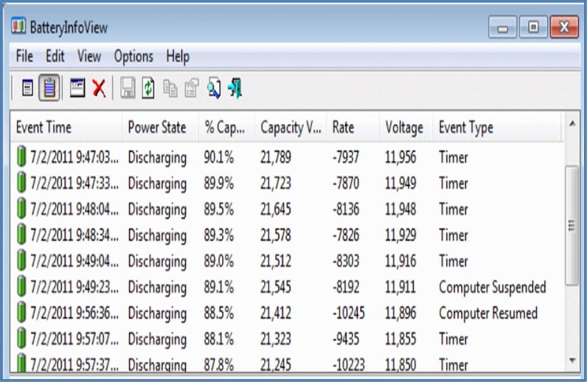The image size is (588, 383).
Task: Sort by the Event Type column header
Action: (x=497, y=127)
